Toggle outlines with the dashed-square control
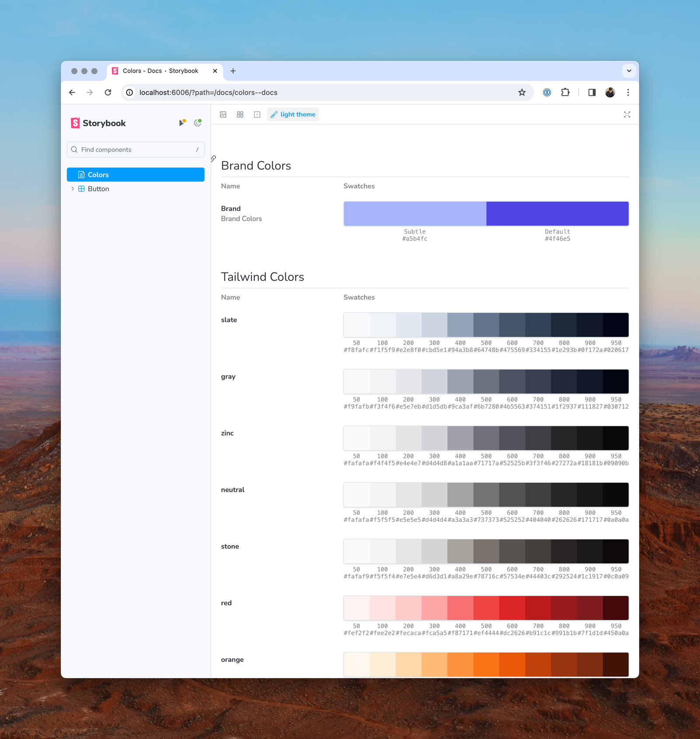 257,114
